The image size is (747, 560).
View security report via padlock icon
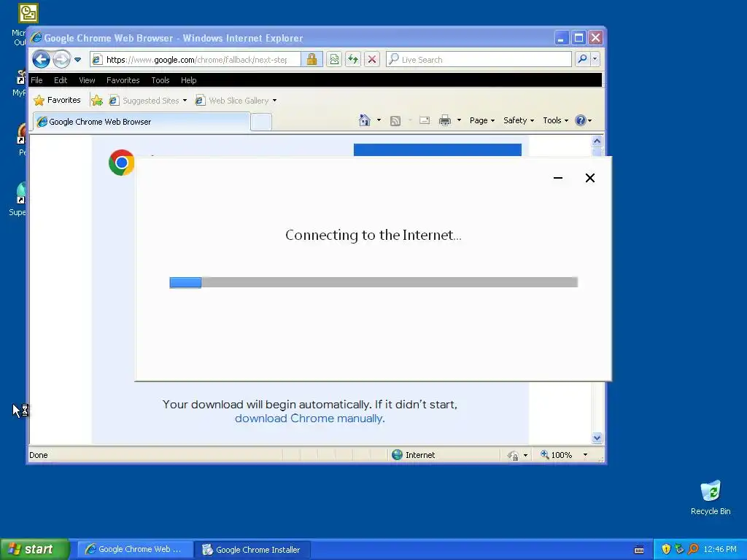tap(311, 60)
